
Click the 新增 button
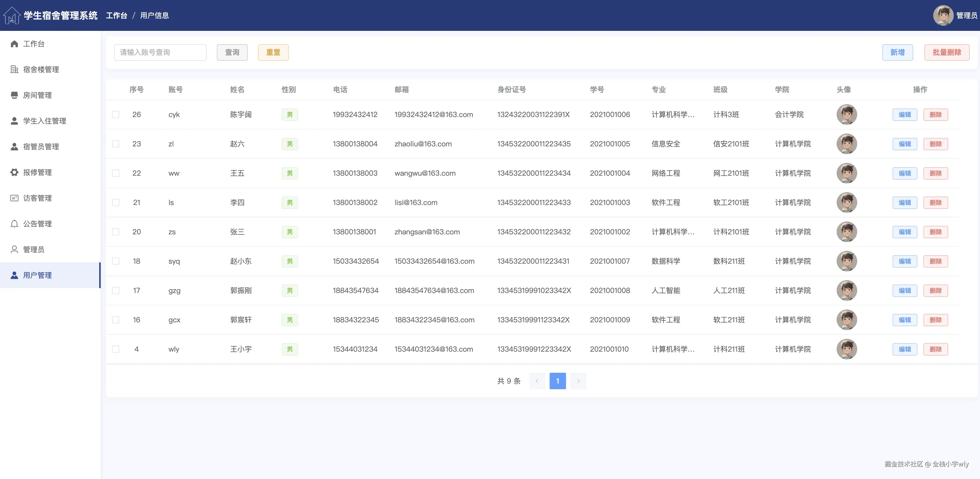tap(897, 52)
